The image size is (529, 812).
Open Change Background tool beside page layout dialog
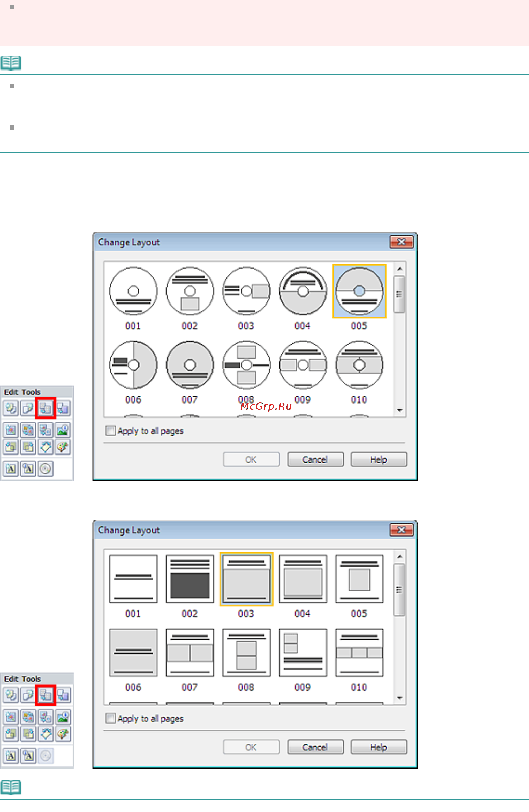pos(63,695)
